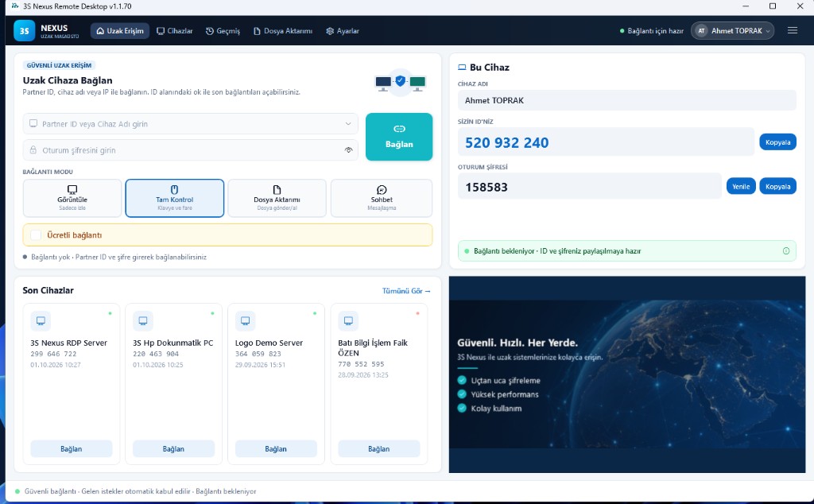Open the Dosya Aktarımı tab in navigation
The image size is (814, 504).
283,31
